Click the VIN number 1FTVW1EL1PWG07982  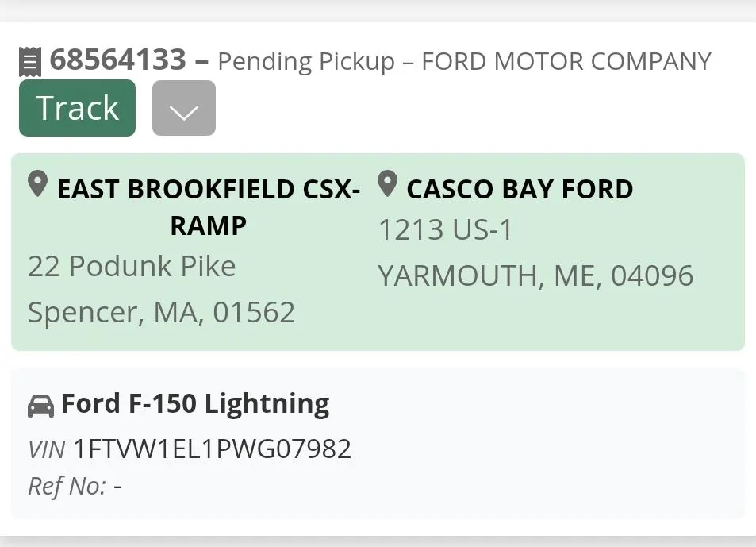pyautogui.click(x=212, y=449)
